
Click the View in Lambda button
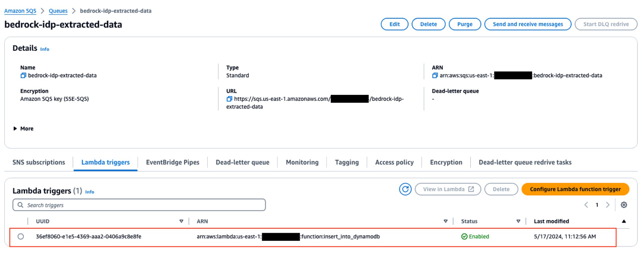[448, 189]
